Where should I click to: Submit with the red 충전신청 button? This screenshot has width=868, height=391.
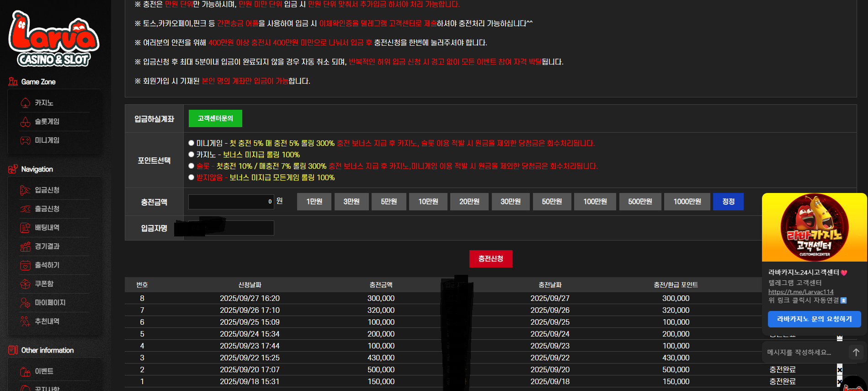[490, 259]
